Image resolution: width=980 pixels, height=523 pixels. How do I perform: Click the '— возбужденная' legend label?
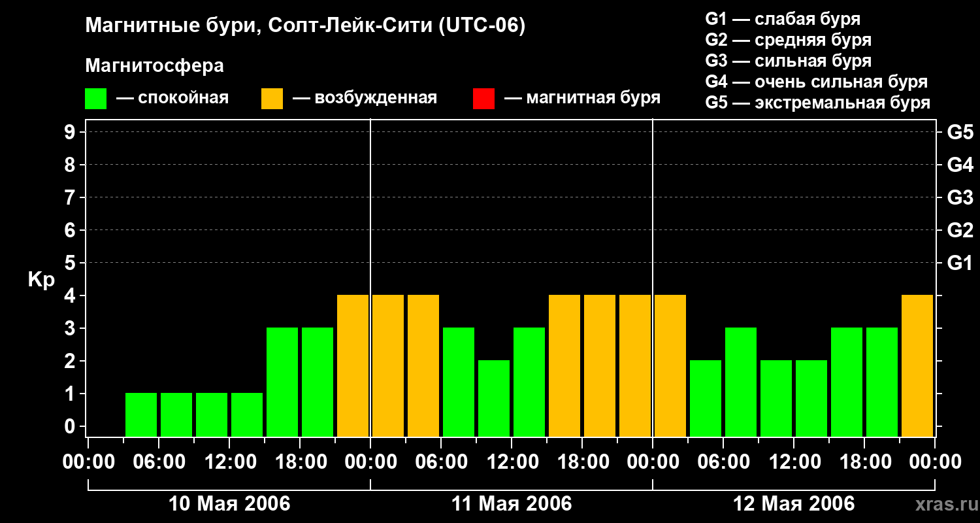(365, 98)
